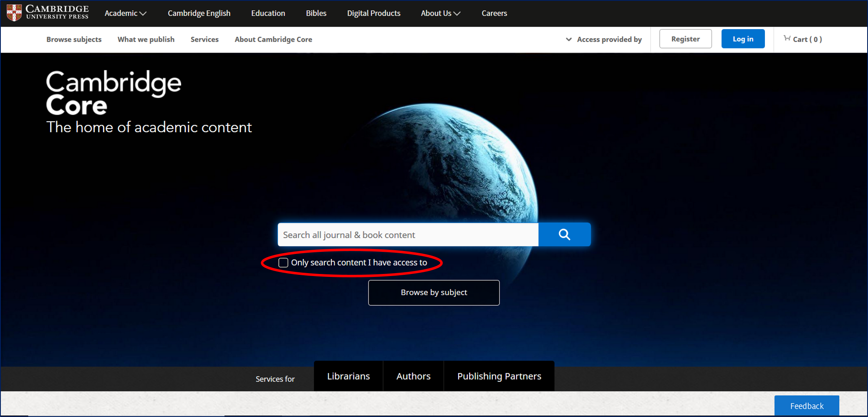Open the Services menu
The height and width of the screenshot is (417, 868).
[x=204, y=39]
